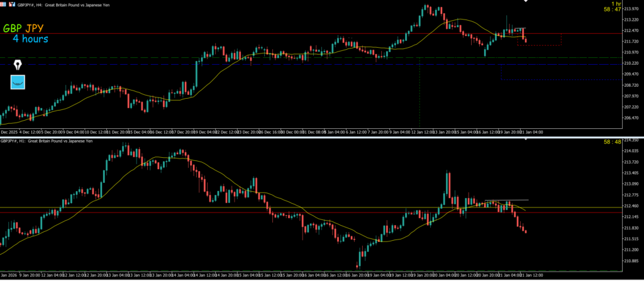Select the orange 'JPY' label text
This screenshot has width=644, height=281.
(34, 28)
